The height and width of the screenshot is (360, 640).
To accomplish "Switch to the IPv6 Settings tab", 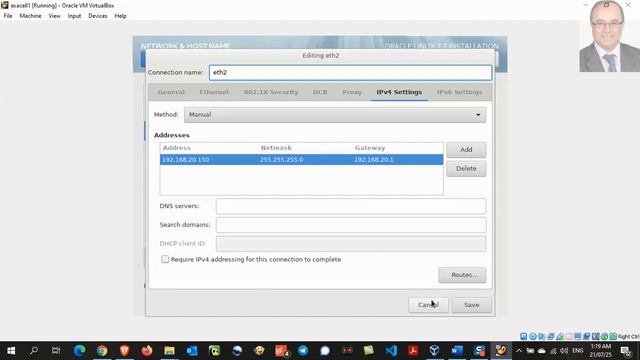I will click(x=460, y=92).
